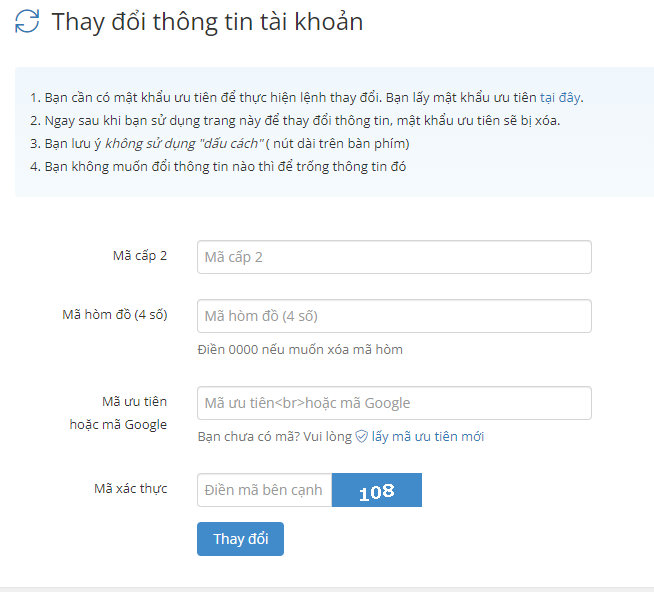Click the 'Điền mã bên cạnh' captcha input
The height and width of the screenshot is (592, 654).
pos(264,490)
